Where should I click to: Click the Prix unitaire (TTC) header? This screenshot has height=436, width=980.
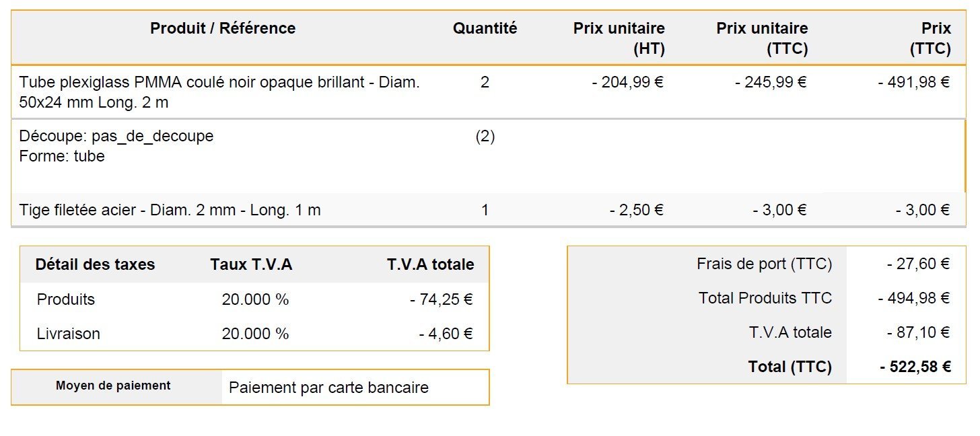[761, 38]
